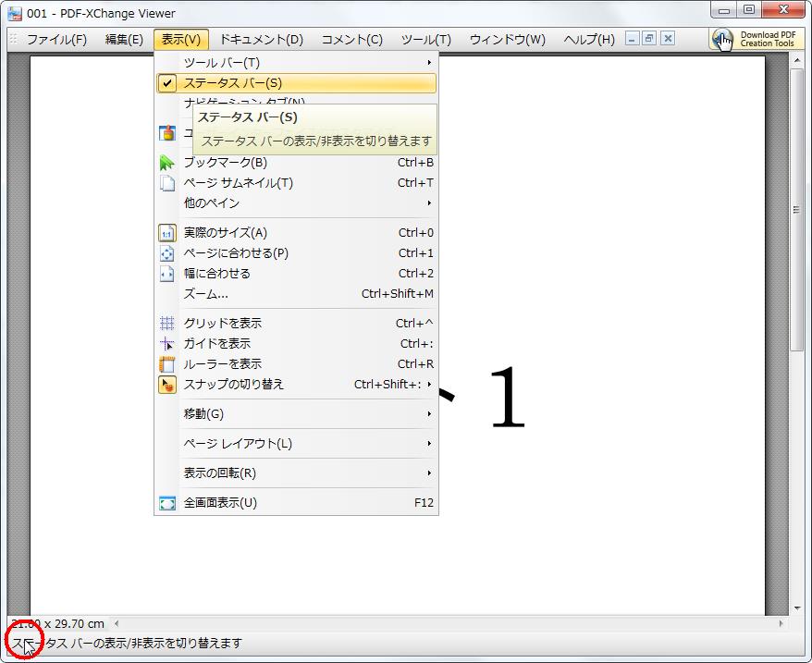Select 実際のサイズ(A) menu entry
The width and height of the screenshot is (812, 663).
coord(296,233)
